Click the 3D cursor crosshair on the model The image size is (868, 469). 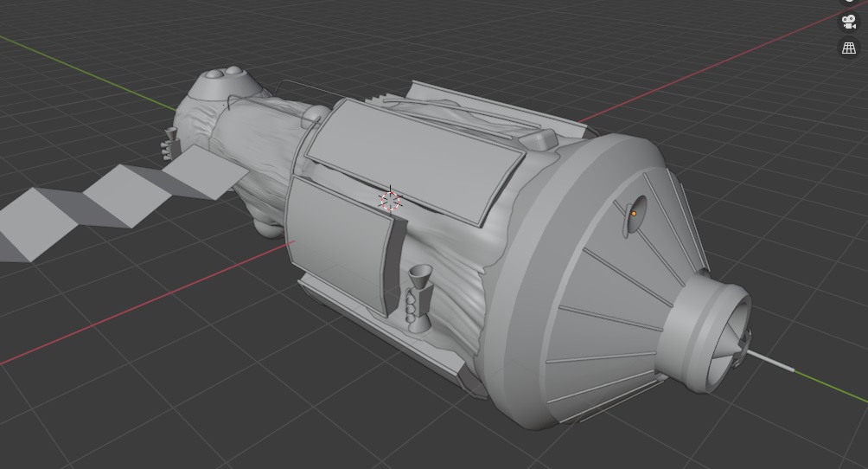[390, 200]
